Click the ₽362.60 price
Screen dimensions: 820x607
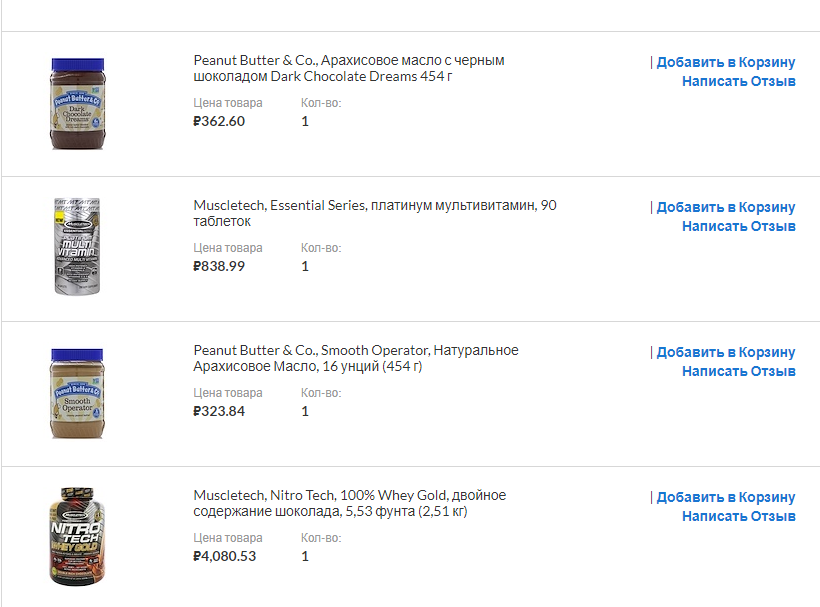[219, 121]
